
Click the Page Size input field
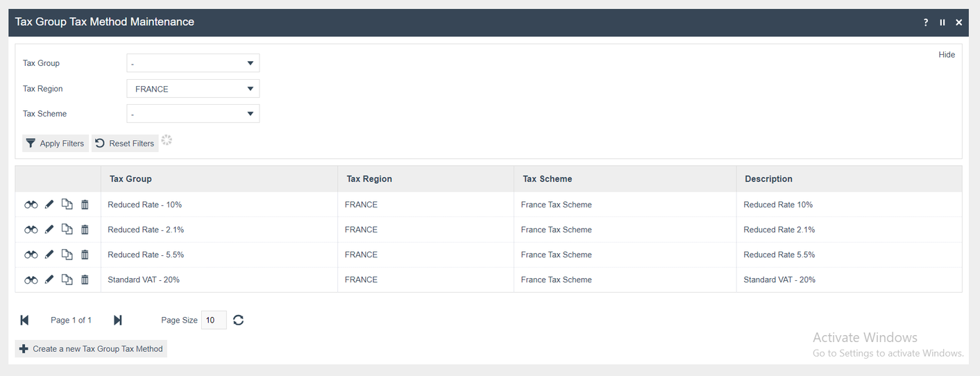click(x=213, y=320)
